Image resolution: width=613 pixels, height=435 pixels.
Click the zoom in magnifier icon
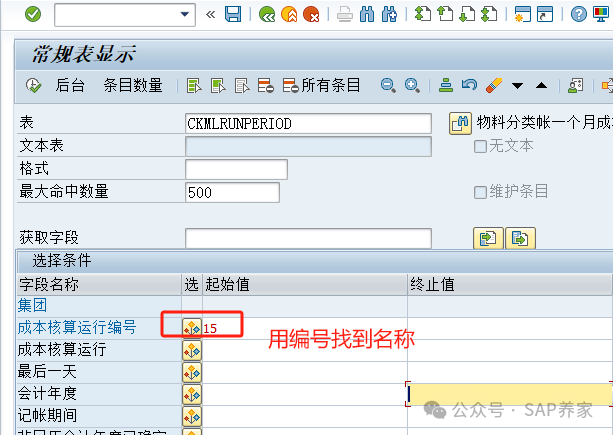412,85
